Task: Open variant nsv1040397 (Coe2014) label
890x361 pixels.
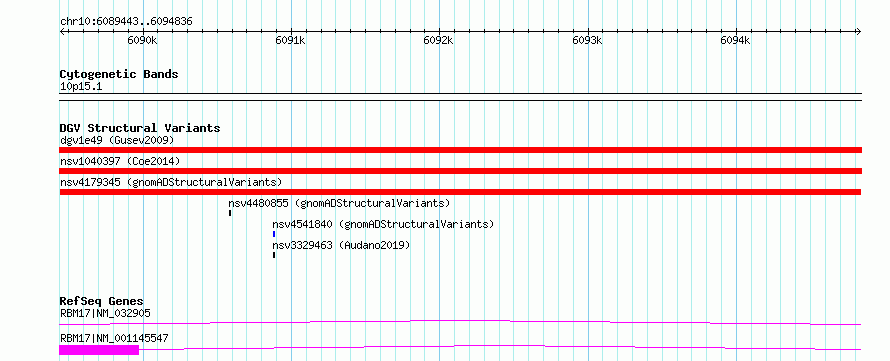Action: 120,162
